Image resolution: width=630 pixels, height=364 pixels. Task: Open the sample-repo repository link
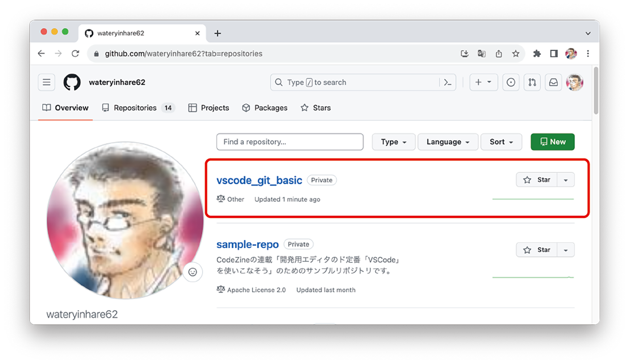[x=248, y=244]
